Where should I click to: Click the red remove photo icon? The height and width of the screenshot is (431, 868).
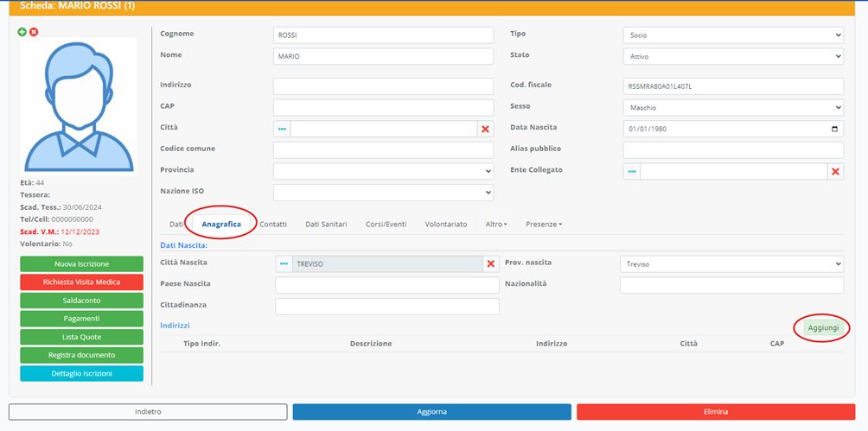click(34, 32)
